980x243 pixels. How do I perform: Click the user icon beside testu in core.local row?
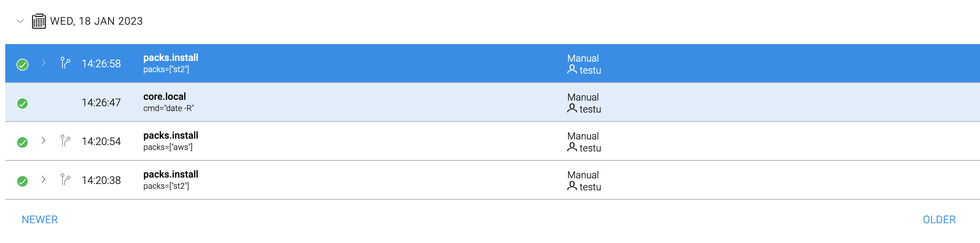[x=572, y=108]
